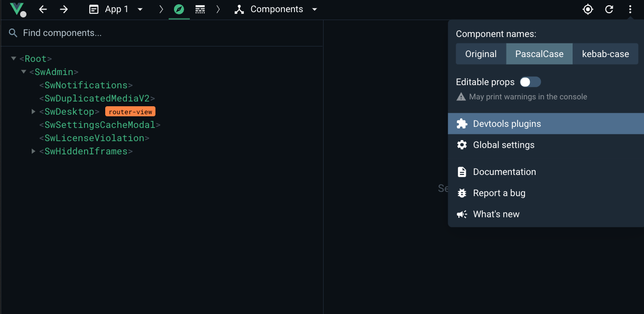644x314 pixels.
Task: Click the Vue.js logo icon
Action: coord(15,9)
